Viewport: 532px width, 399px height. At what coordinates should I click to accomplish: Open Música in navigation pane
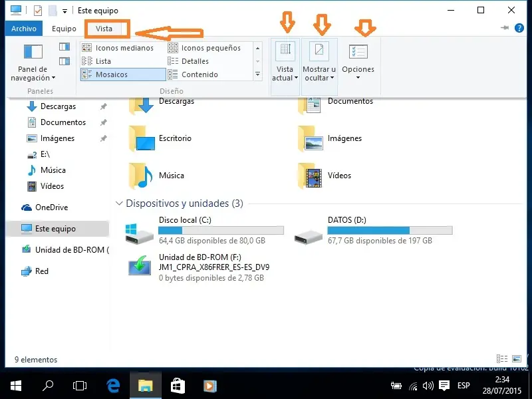tap(46, 170)
